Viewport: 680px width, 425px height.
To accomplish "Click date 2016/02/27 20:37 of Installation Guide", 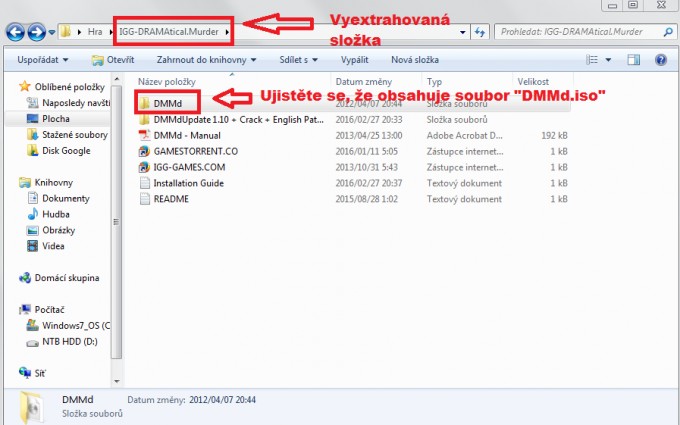I will [369, 183].
